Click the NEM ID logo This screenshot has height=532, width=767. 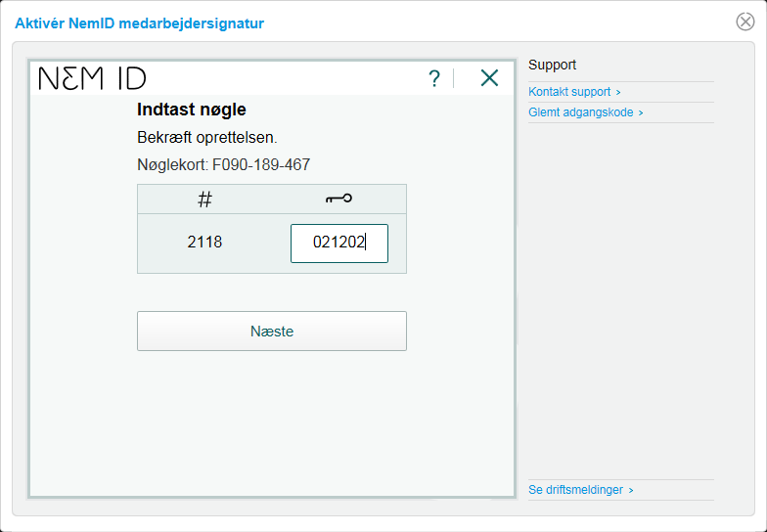pyautogui.click(x=92, y=78)
